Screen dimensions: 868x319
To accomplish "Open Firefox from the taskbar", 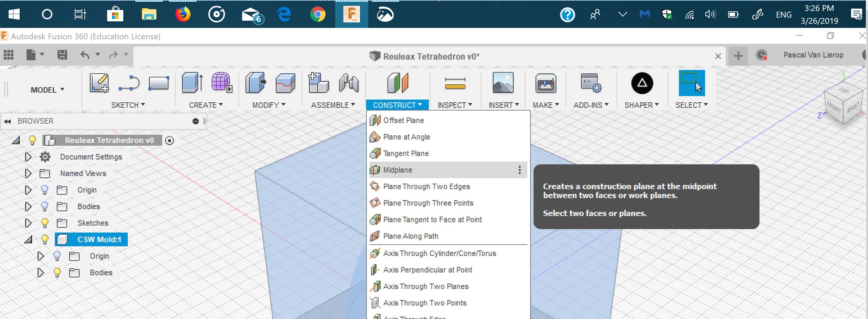I will click(x=183, y=14).
